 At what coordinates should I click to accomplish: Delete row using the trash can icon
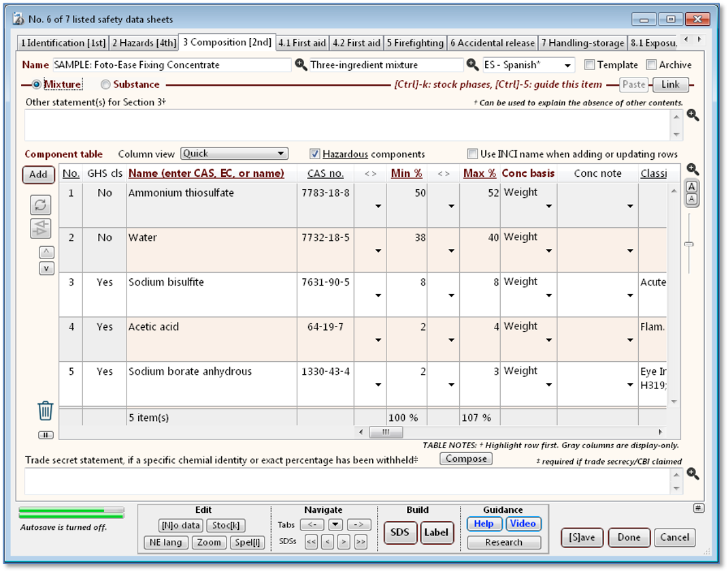click(46, 411)
